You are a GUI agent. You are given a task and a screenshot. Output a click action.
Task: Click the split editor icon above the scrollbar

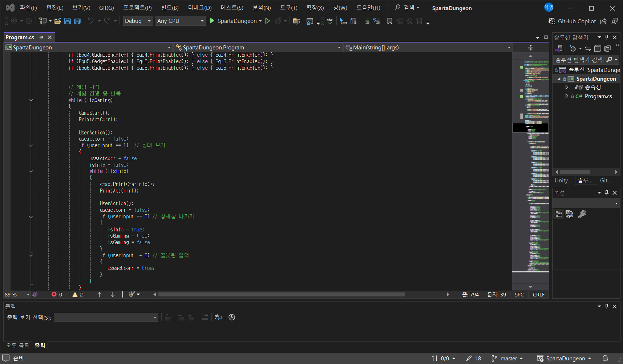[x=531, y=48]
